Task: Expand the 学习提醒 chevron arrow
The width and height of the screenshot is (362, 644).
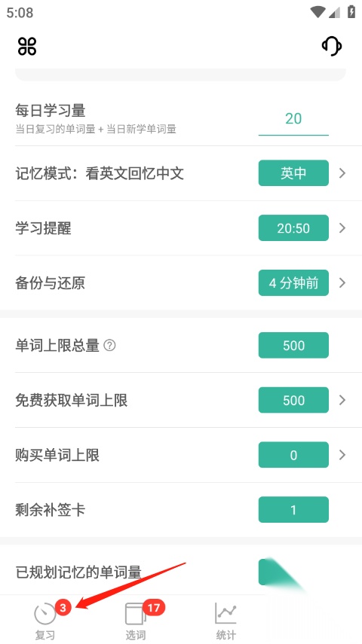Action: (342, 228)
